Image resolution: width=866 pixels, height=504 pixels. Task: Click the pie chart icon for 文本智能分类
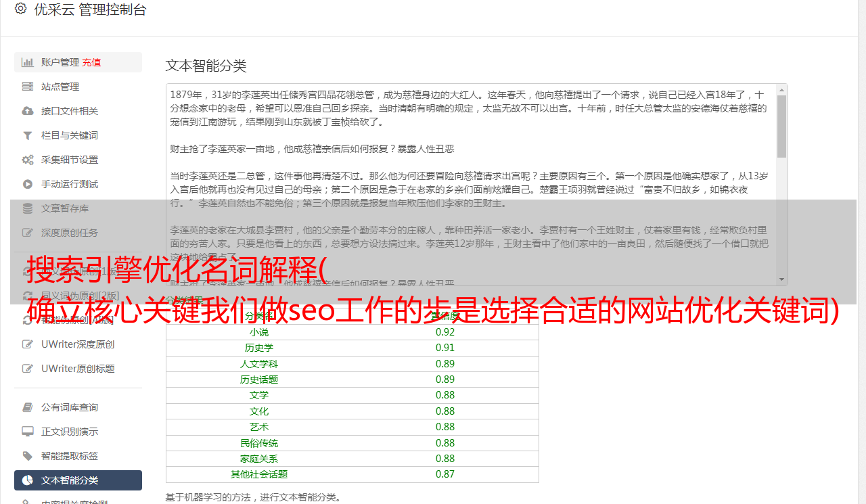click(x=28, y=480)
